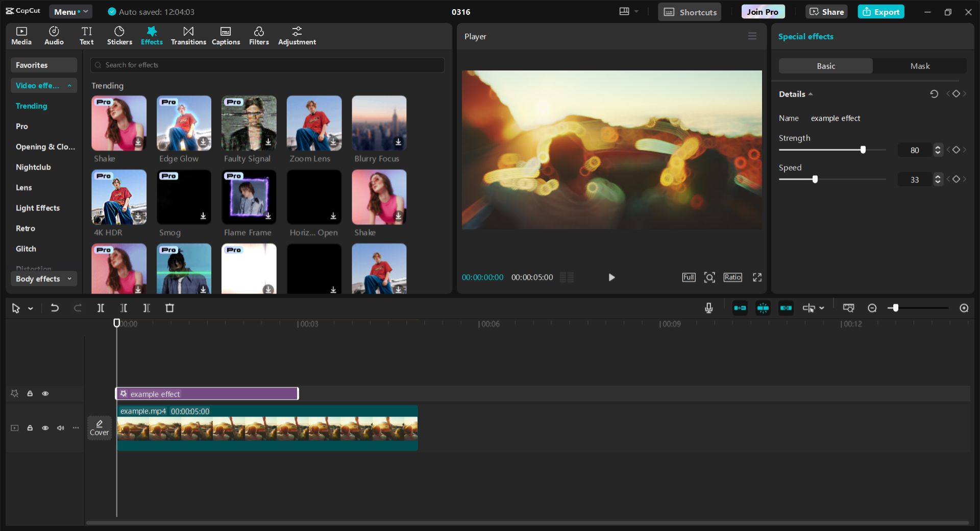Click the microphone record voiceover icon
This screenshot has width=980, height=531.
pos(708,308)
